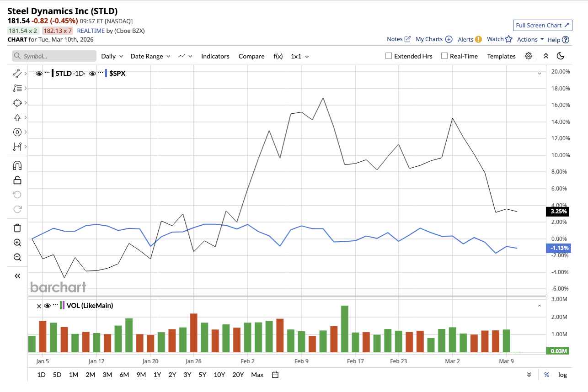This screenshot has width=588, height=392.
Task: Open the f(x) expressions menu
Action: pyautogui.click(x=278, y=56)
